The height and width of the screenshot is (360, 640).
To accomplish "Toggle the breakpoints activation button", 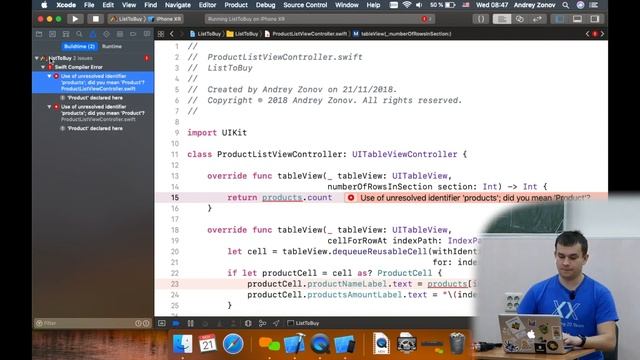I will click(176, 323).
